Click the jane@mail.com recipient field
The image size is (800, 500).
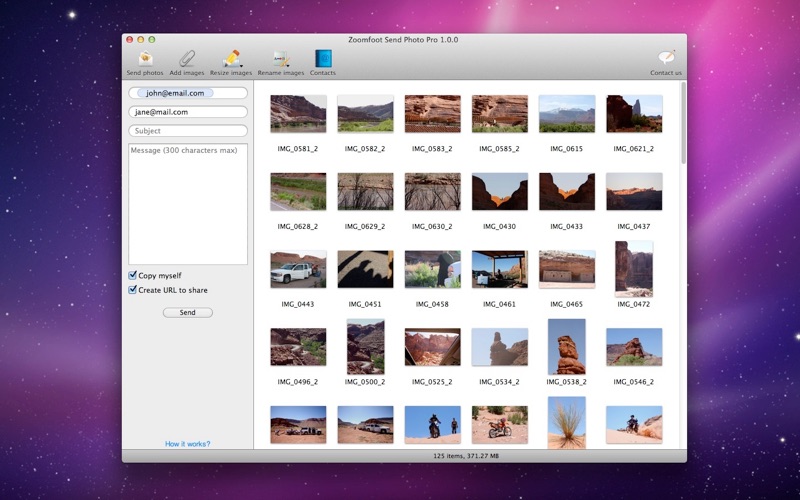tap(188, 112)
